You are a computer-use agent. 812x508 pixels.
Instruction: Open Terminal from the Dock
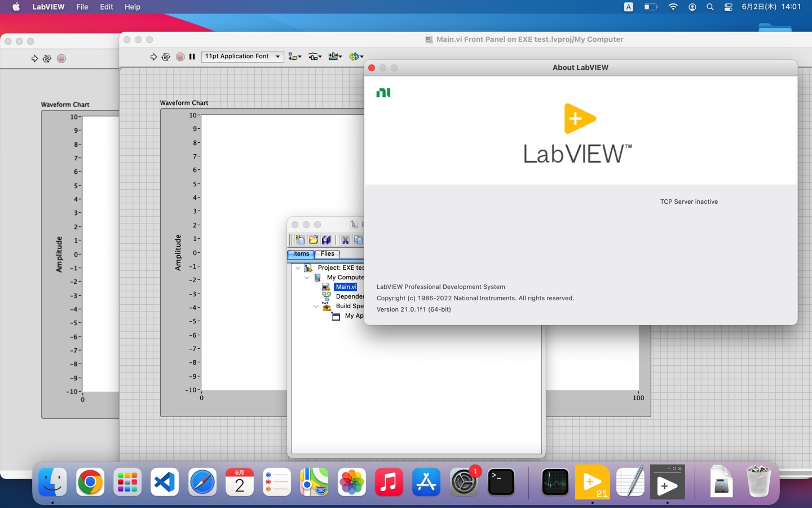click(501, 483)
